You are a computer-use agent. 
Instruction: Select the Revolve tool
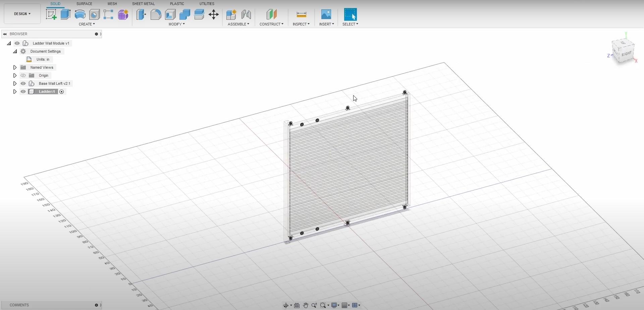point(80,14)
